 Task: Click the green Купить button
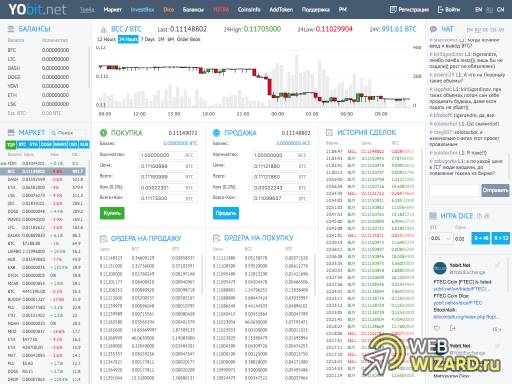click(x=112, y=213)
